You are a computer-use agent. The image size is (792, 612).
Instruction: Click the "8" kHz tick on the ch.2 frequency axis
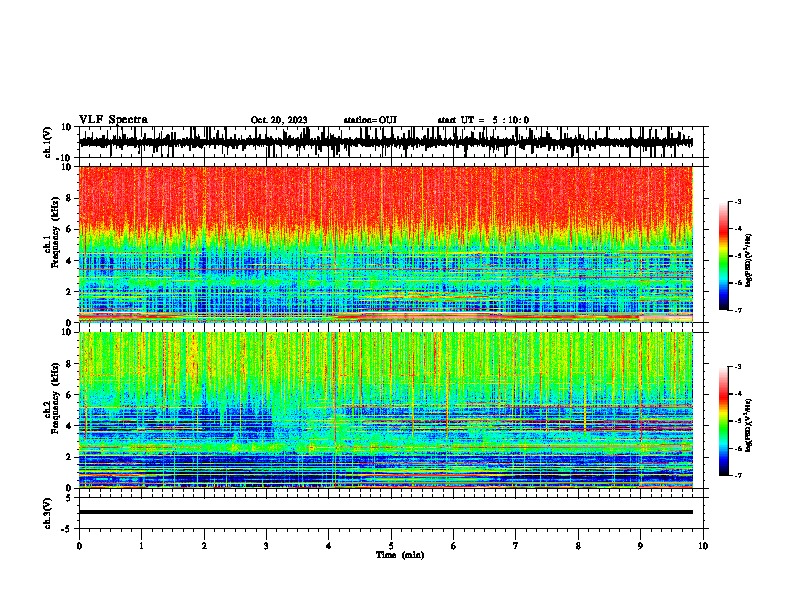point(69,364)
